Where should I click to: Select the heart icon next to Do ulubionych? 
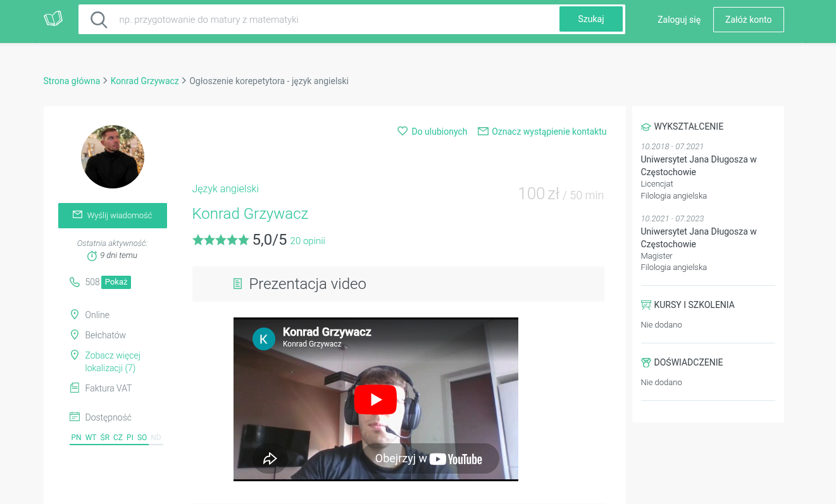click(402, 131)
